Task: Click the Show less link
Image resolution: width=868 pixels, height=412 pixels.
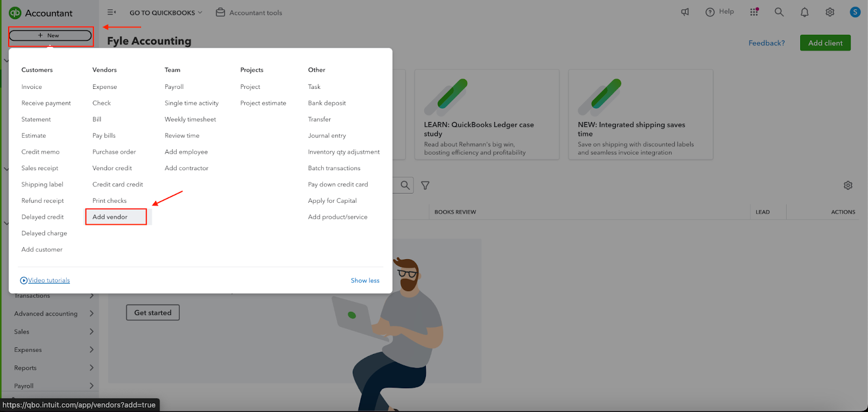Action: (x=365, y=280)
